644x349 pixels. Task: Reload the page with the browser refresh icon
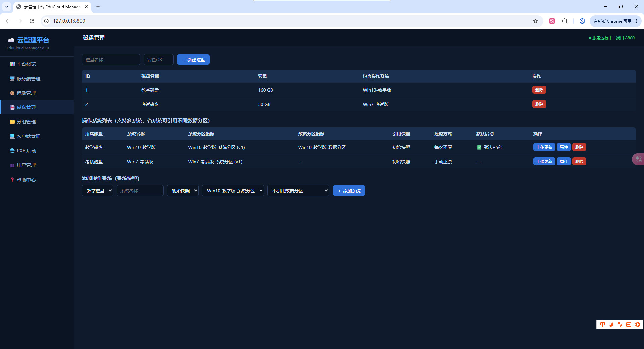(x=32, y=21)
